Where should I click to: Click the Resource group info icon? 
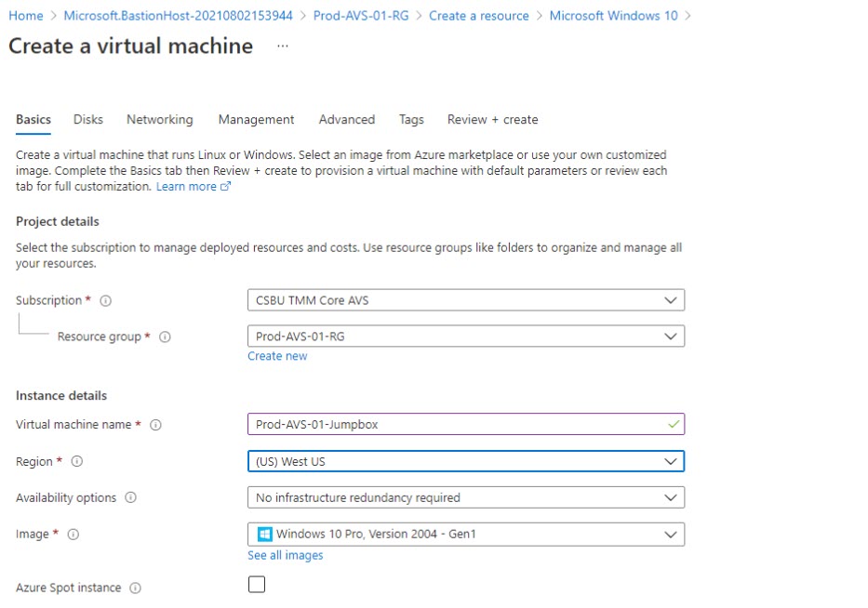(x=165, y=337)
